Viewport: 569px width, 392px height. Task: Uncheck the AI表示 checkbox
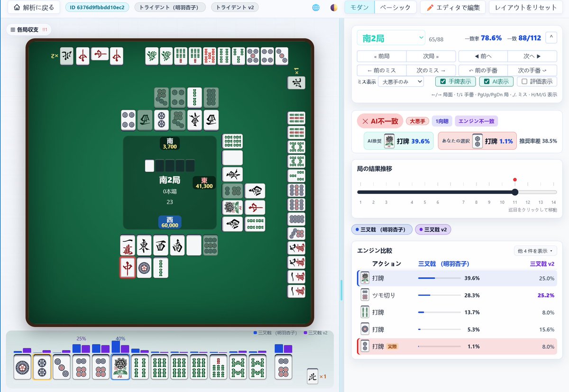pyautogui.click(x=486, y=82)
